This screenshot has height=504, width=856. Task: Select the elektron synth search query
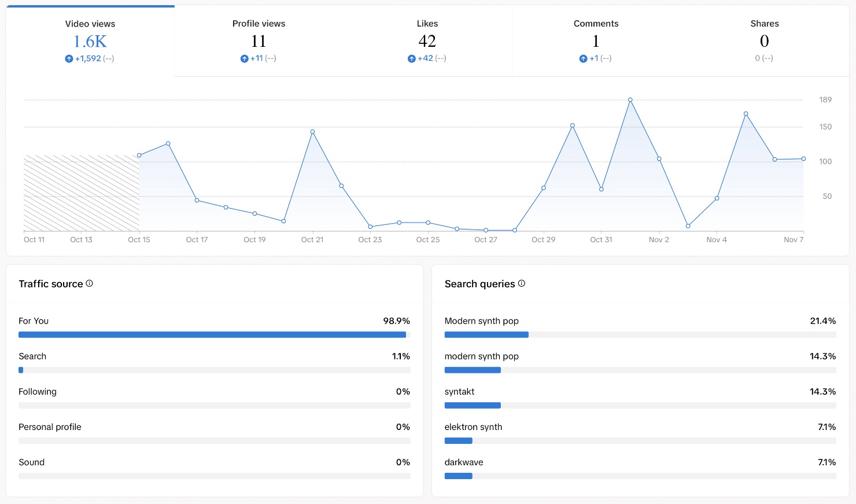click(x=473, y=427)
